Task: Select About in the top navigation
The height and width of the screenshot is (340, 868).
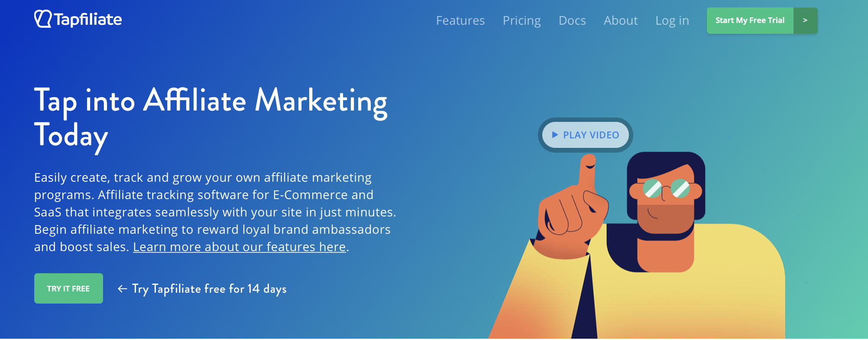Action: (x=621, y=20)
